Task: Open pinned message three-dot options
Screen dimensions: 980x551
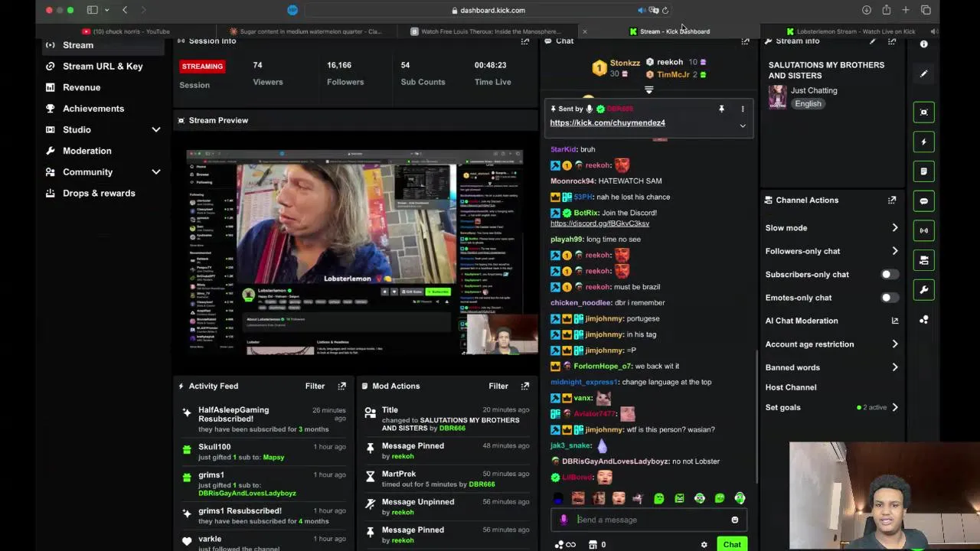Action: click(x=743, y=109)
